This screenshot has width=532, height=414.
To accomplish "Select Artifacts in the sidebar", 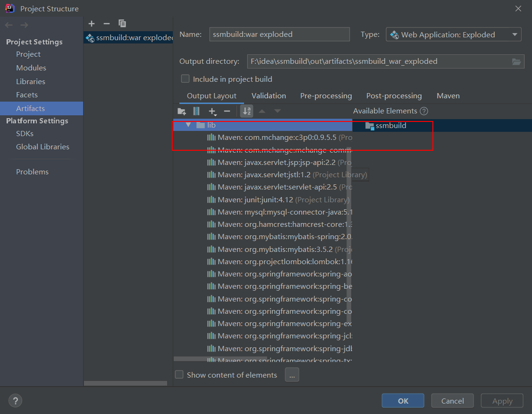I will pos(42,108).
